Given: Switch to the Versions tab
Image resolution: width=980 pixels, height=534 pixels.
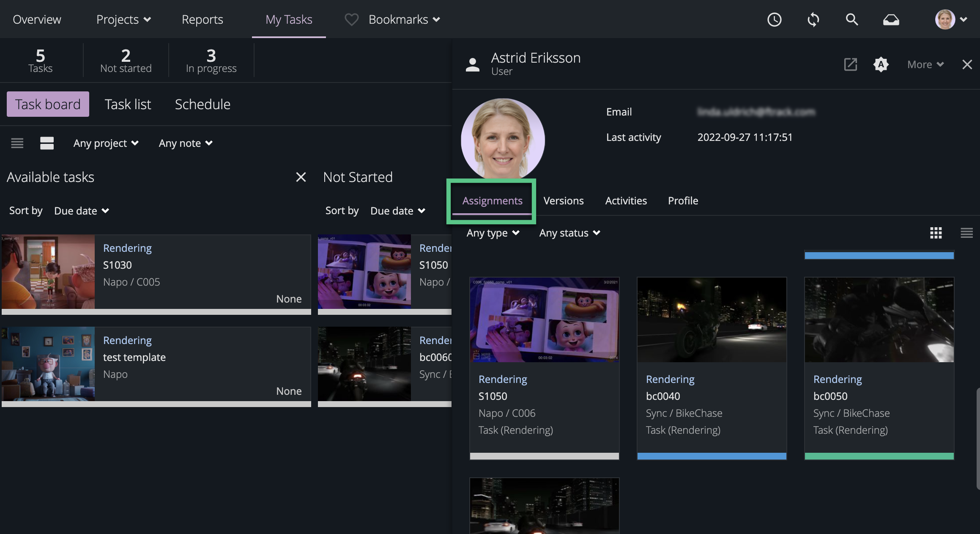Looking at the screenshot, I should tap(563, 201).
